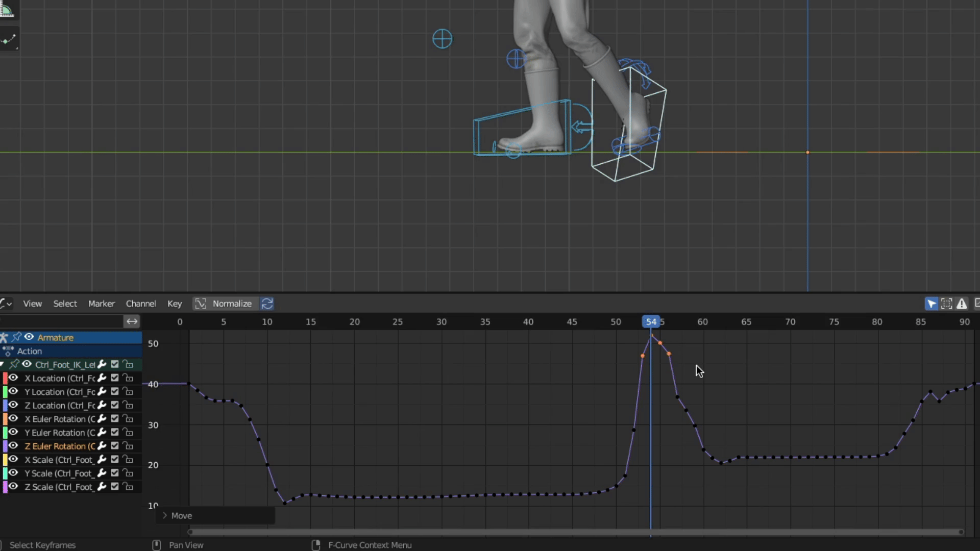Image resolution: width=980 pixels, height=551 pixels.
Task: Click the frame 54 playhead marker
Action: point(651,321)
